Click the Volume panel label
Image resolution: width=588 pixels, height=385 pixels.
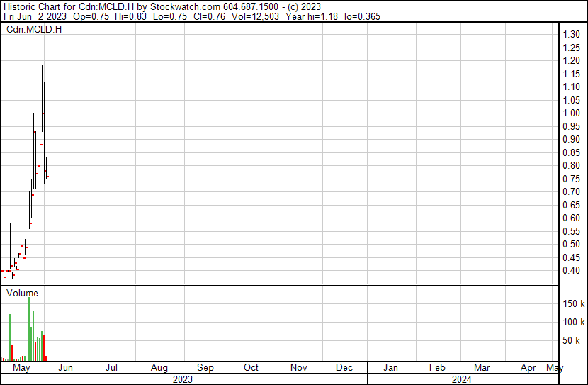(22, 293)
